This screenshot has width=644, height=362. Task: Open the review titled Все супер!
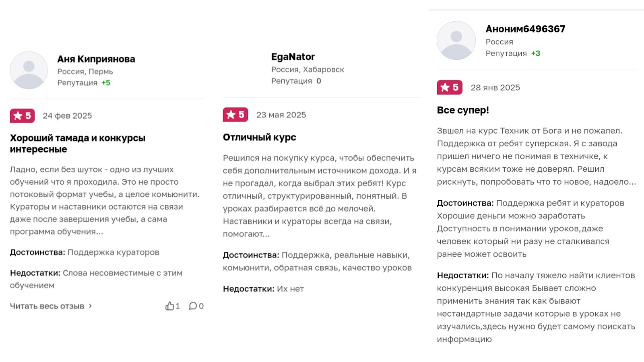coord(462,109)
